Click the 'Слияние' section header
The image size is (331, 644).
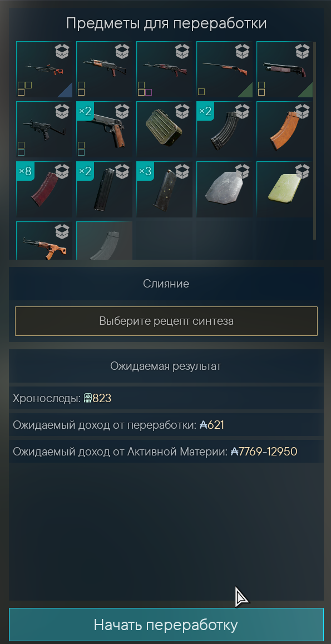coord(166,284)
